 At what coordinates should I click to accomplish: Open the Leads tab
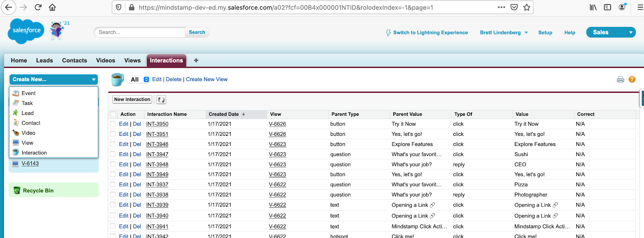click(45, 60)
